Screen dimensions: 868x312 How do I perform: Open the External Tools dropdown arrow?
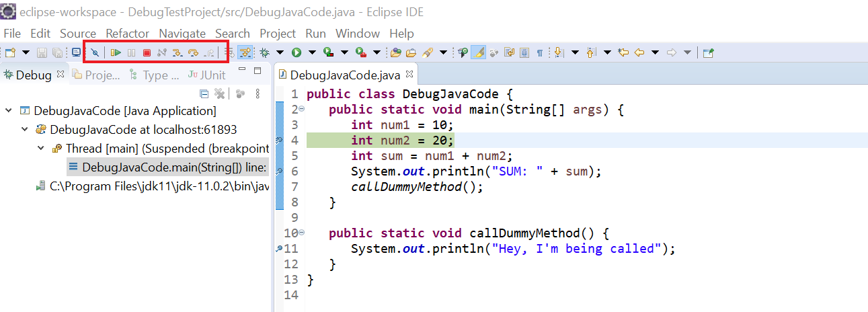point(377,52)
